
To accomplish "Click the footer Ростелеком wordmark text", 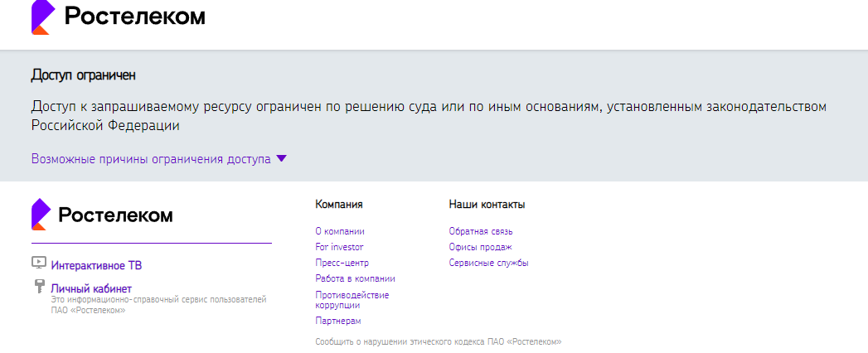I will pyautogui.click(x=116, y=215).
